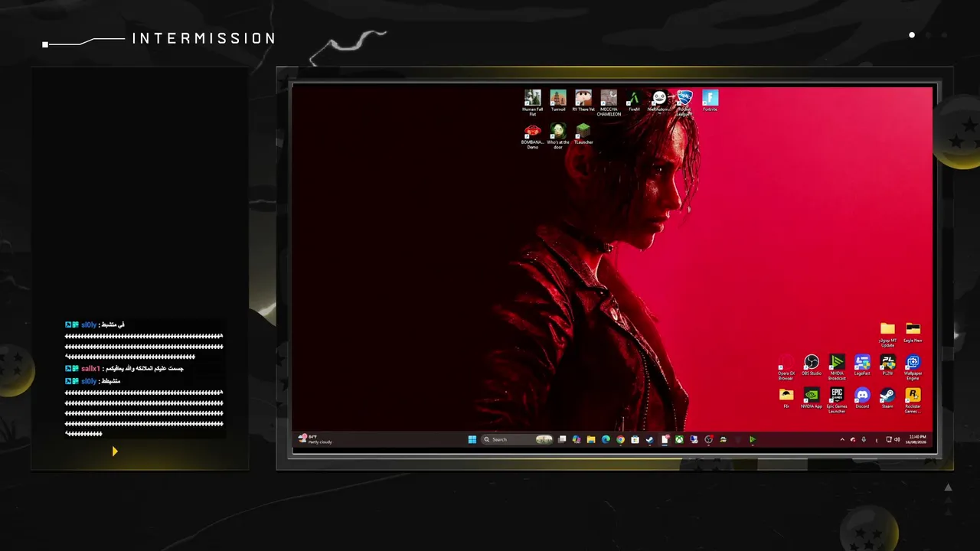Image resolution: width=980 pixels, height=551 pixels.
Task: Open the Discord desktop shortcut
Action: (x=862, y=398)
